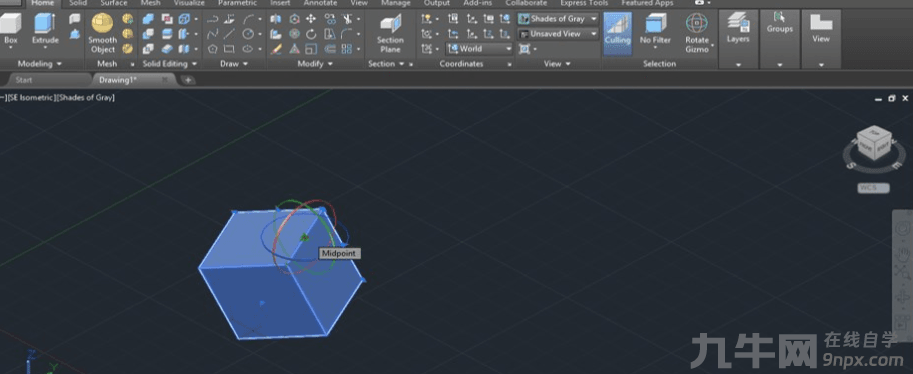Open the Parametric ribbon tab

(x=237, y=3)
